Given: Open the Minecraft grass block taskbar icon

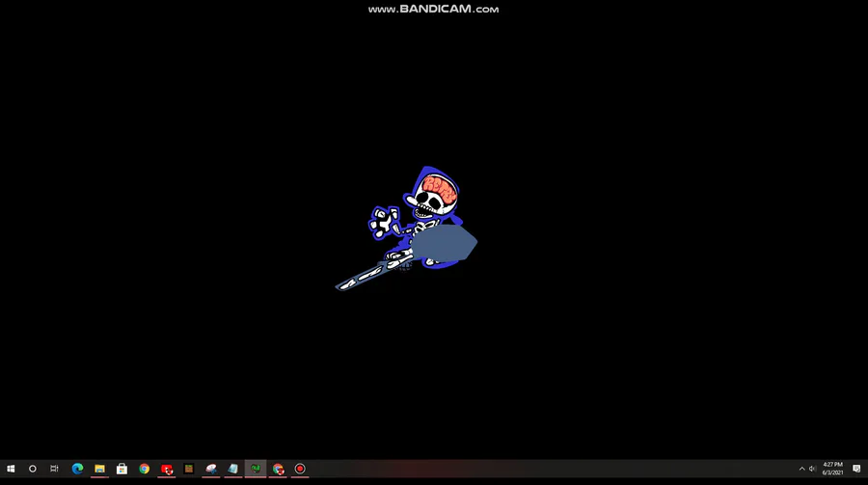Looking at the screenshot, I should click(189, 469).
